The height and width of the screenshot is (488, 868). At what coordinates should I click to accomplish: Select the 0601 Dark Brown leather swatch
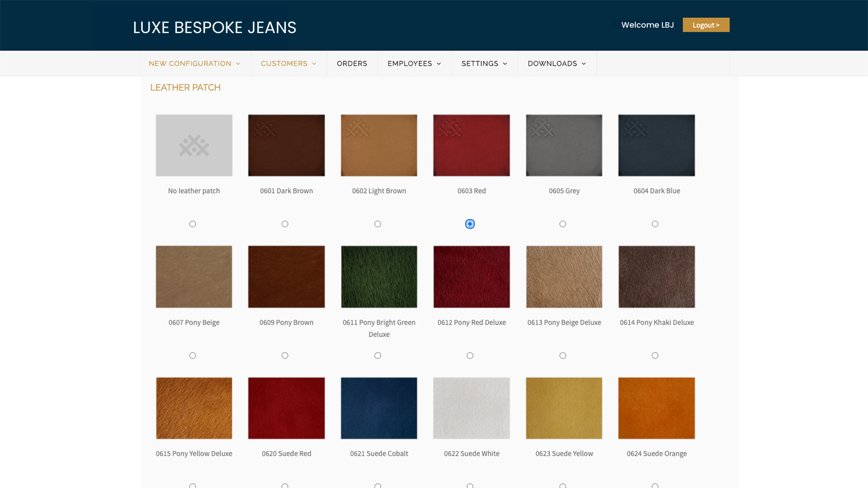click(286, 145)
